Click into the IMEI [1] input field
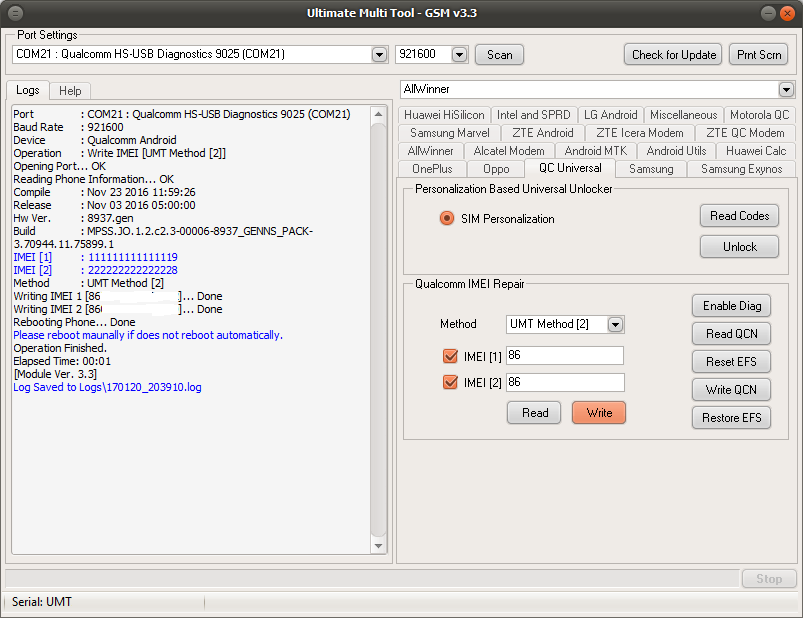The image size is (803, 618). tap(565, 355)
